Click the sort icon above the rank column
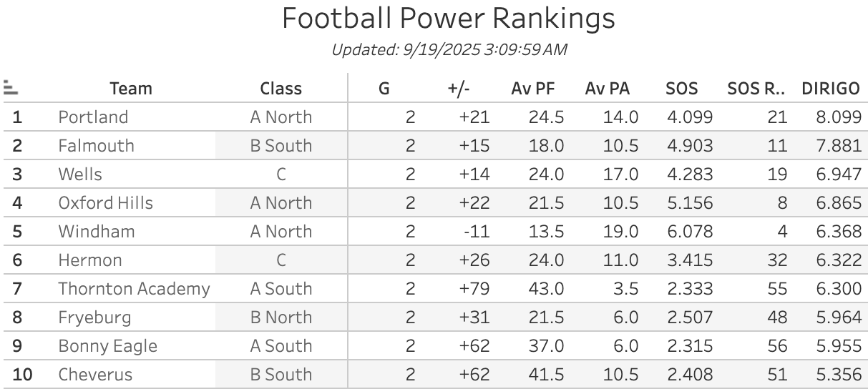 point(10,88)
